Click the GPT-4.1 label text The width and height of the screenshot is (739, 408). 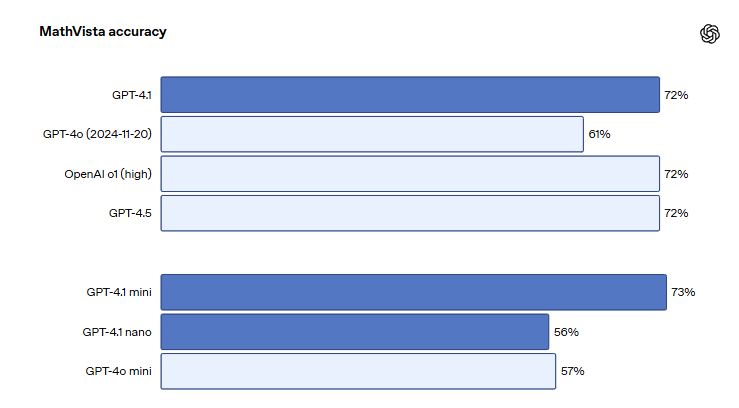(131, 95)
